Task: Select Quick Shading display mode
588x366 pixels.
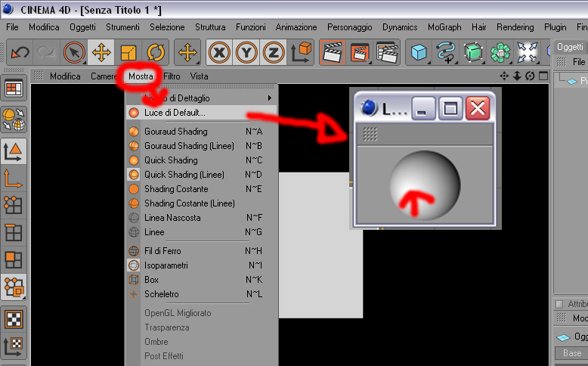Action: coord(202,160)
